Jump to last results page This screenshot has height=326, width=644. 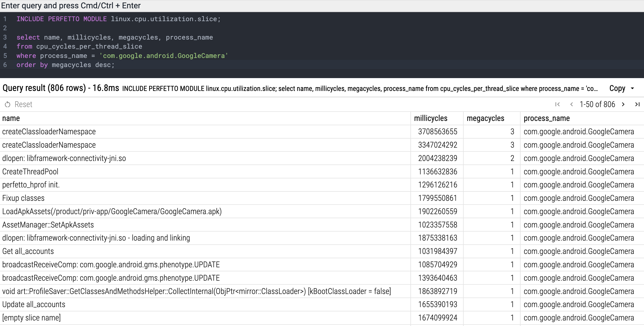(x=637, y=104)
